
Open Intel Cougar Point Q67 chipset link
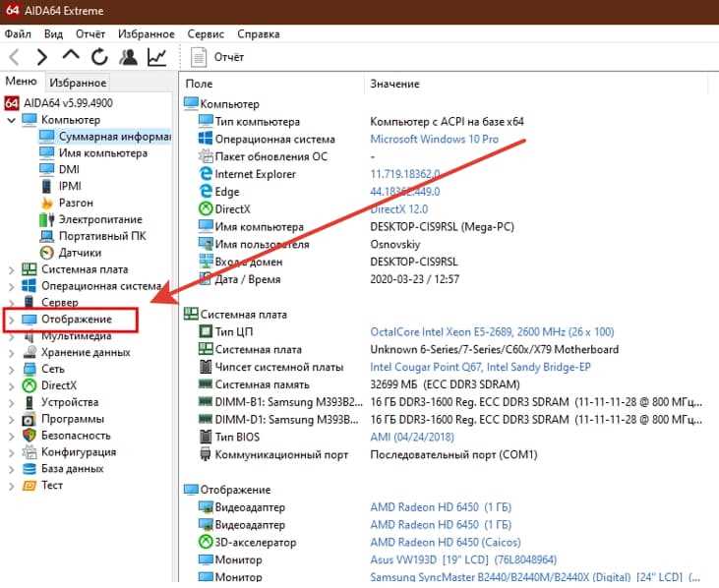481,367
